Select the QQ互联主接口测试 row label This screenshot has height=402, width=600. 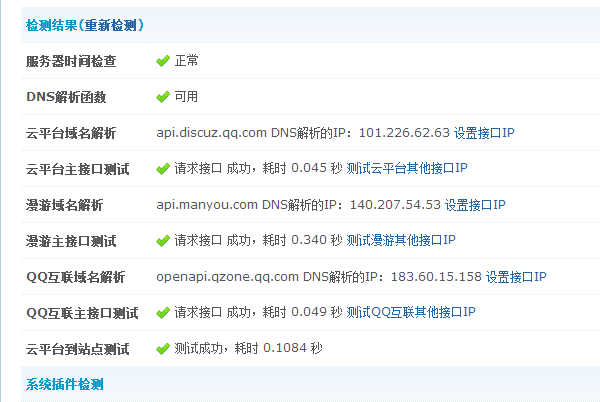click(x=82, y=313)
